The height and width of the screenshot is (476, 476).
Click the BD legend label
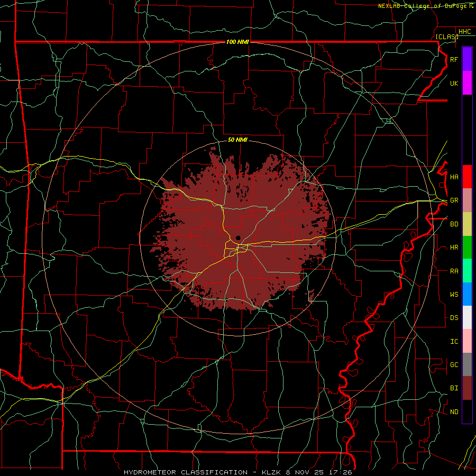point(454,224)
